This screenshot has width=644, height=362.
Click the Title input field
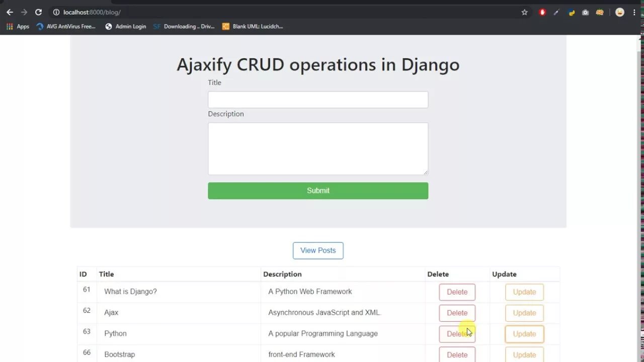click(x=318, y=100)
